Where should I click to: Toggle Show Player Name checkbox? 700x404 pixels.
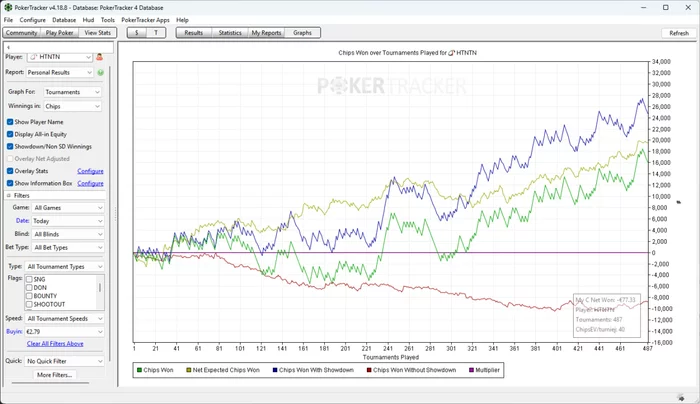(10, 122)
